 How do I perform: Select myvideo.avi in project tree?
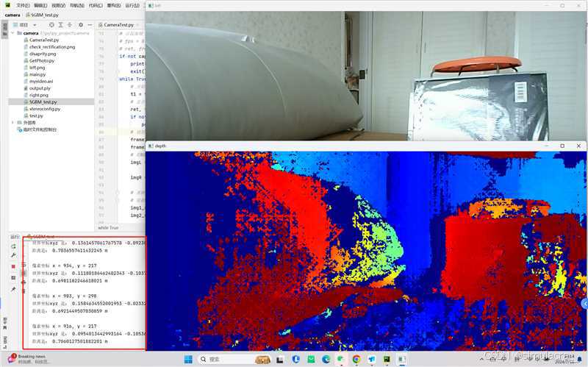tap(41, 81)
